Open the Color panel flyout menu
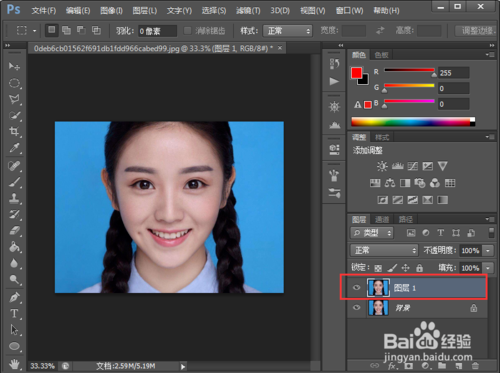Image resolution: width=500 pixels, height=373 pixels. point(489,54)
